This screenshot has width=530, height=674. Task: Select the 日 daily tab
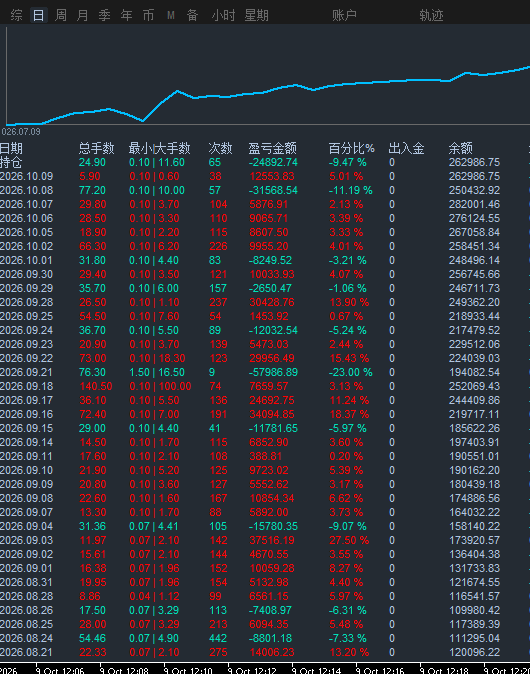[x=38, y=15]
